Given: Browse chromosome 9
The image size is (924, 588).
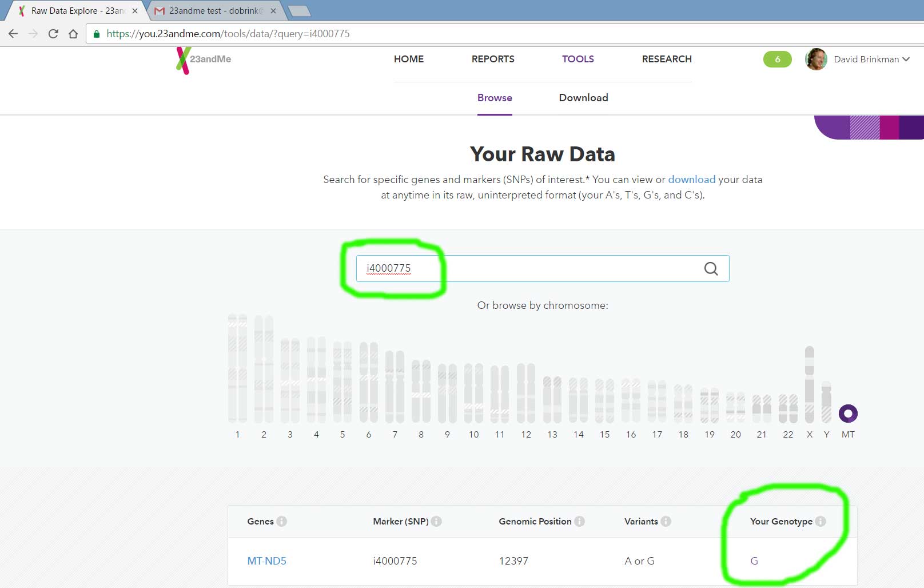Looking at the screenshot, I should pos(447,394).
